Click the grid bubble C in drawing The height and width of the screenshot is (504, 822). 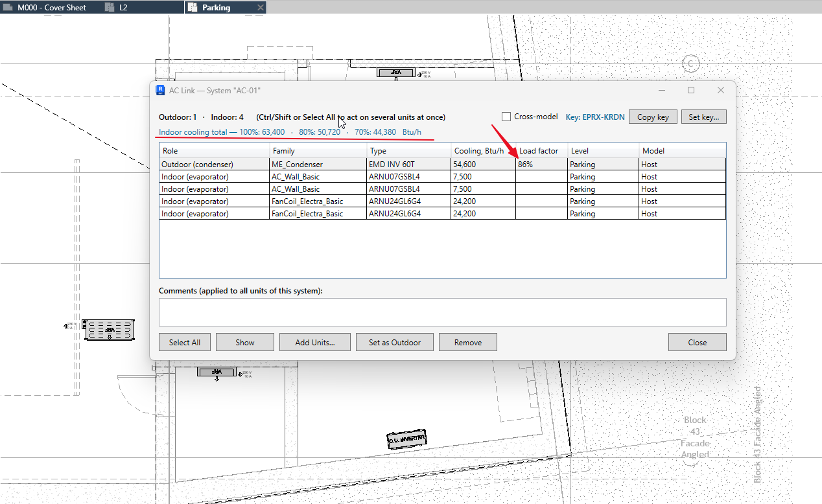tap(691, 63)
